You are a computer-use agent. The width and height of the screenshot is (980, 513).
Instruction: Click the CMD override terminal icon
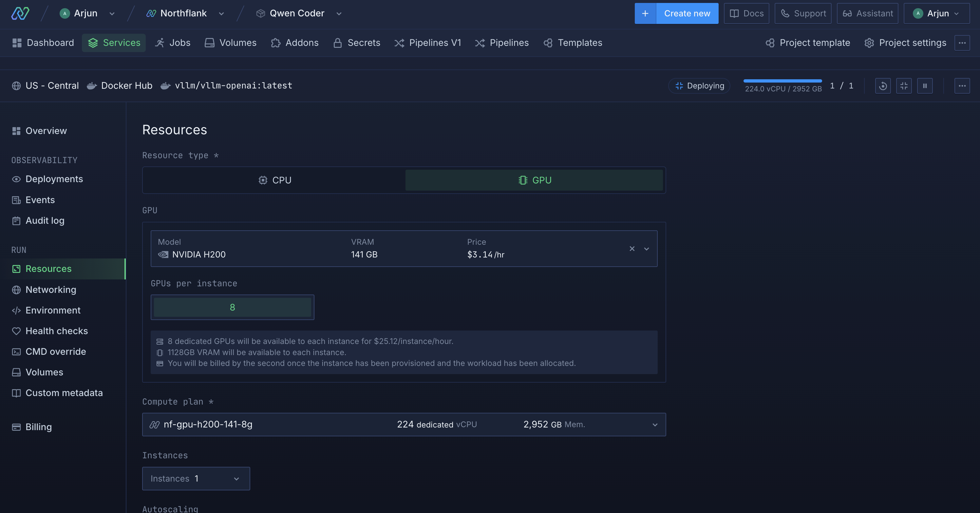[16, 351]
